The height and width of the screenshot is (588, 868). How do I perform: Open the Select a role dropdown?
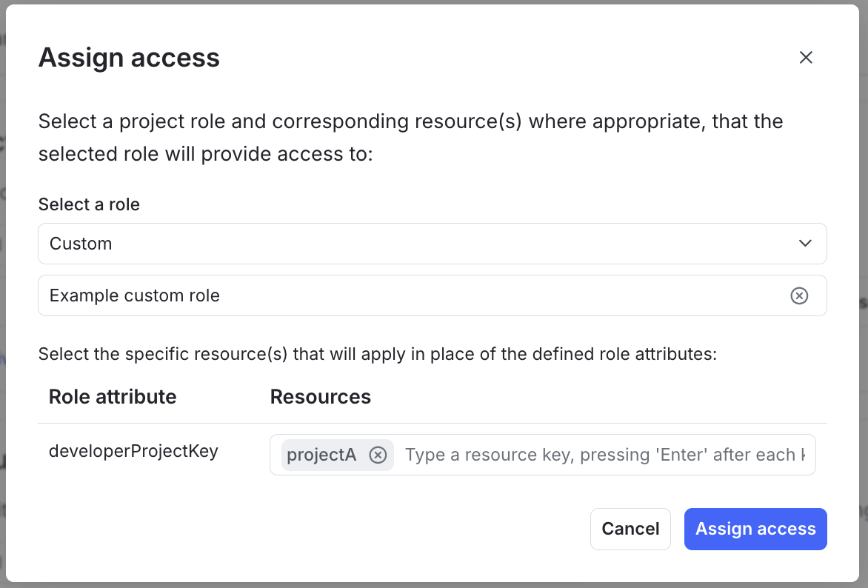(x=433, y=243)
